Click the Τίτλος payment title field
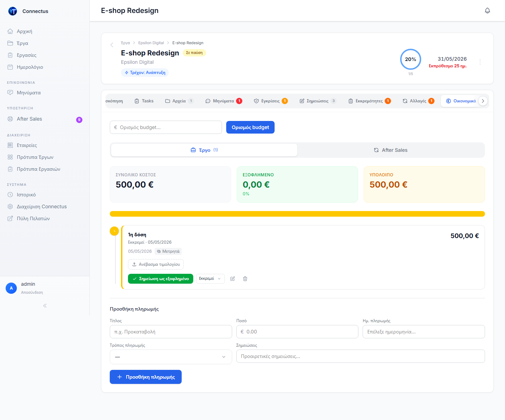Viewport: 505px width, 420px height. click(171, 332)
